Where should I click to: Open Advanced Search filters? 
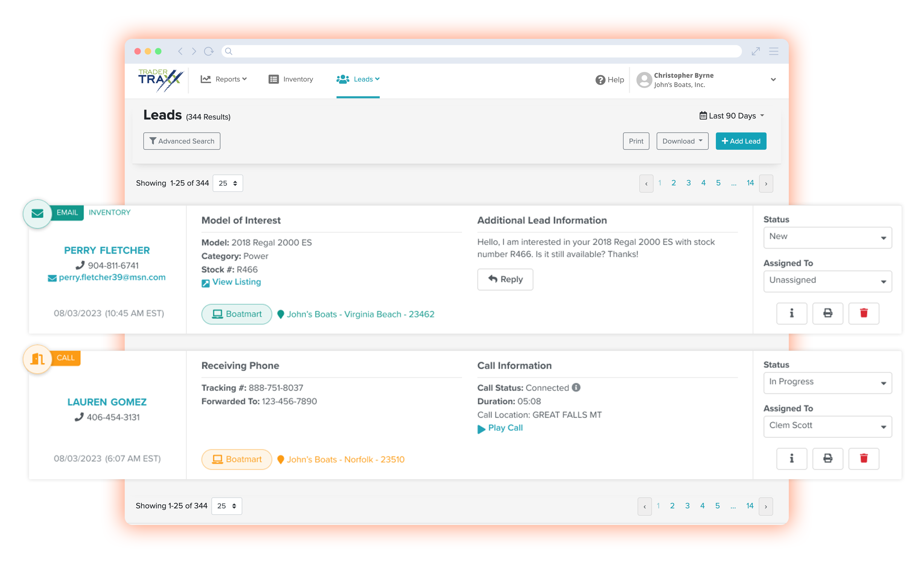pyautogui.click(x=182, y=141)
